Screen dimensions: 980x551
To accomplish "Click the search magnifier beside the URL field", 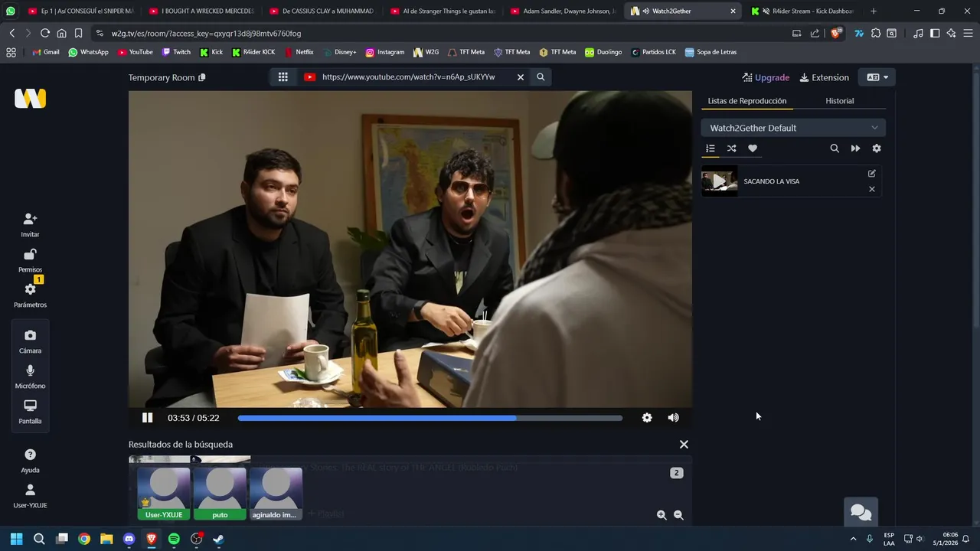I will [x=541, y=77].
